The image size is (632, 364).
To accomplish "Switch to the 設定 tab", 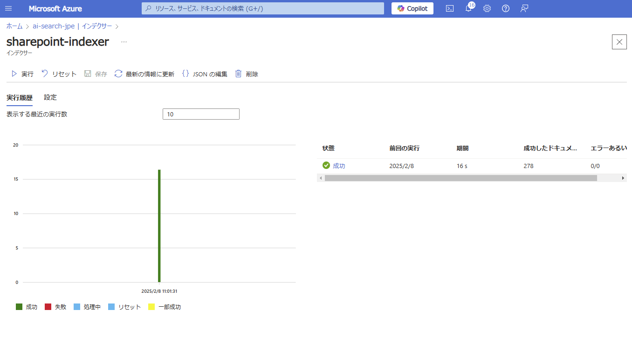I will [x=50, y=97].
